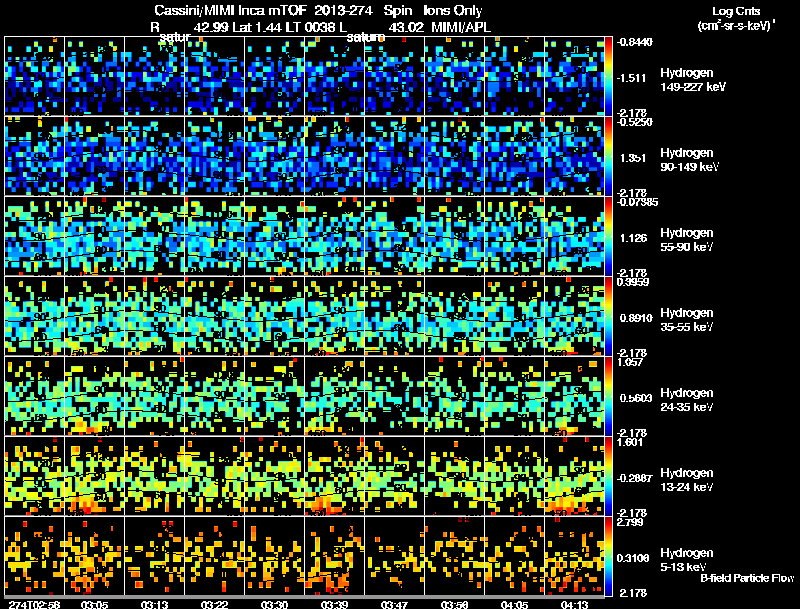Click the Lat 1.44 value in header
The width and height of the screenshot is (800, 609).
pyautogui.click(x=256, y=27)
